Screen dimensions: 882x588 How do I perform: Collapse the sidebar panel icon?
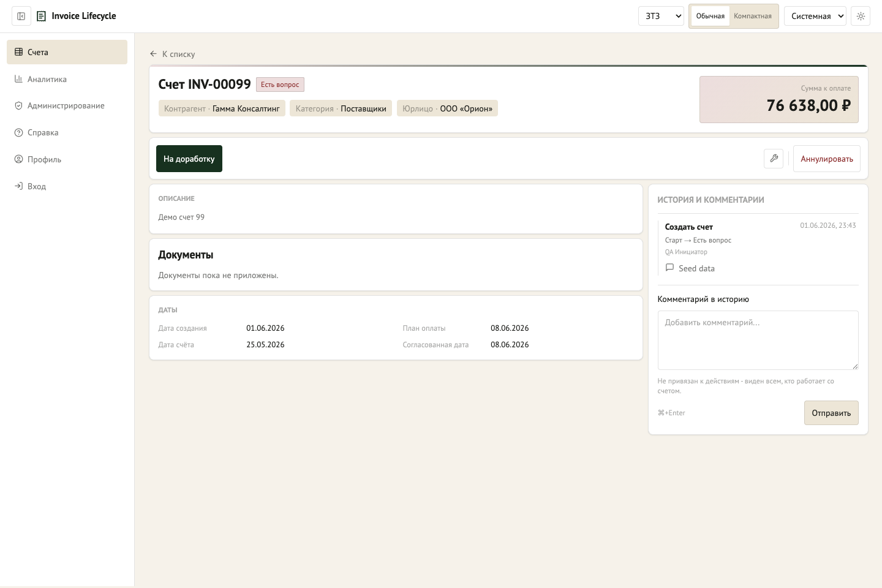(x=21, y=16)
